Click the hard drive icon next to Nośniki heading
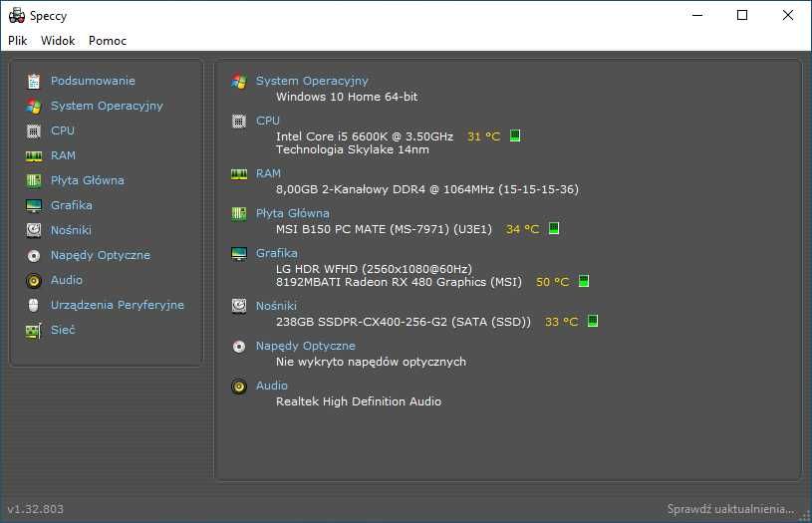Viewport: 812px width, 523px height. click(239, 306)
